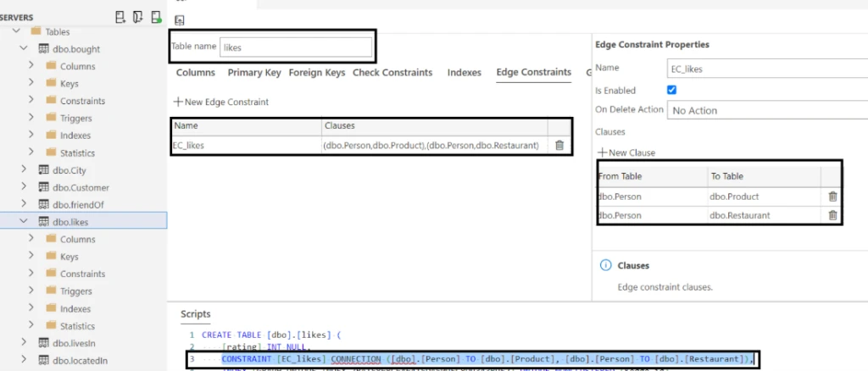Select the Edge Constraints tab
The width and height of the screenshot is (868, 371).
(534, 72)
